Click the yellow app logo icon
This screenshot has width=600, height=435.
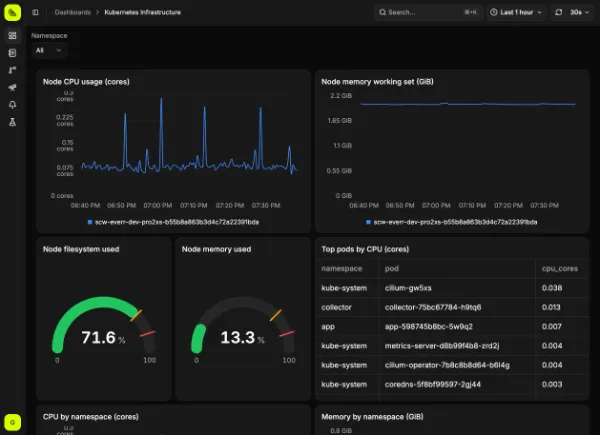tap(12, 12)
